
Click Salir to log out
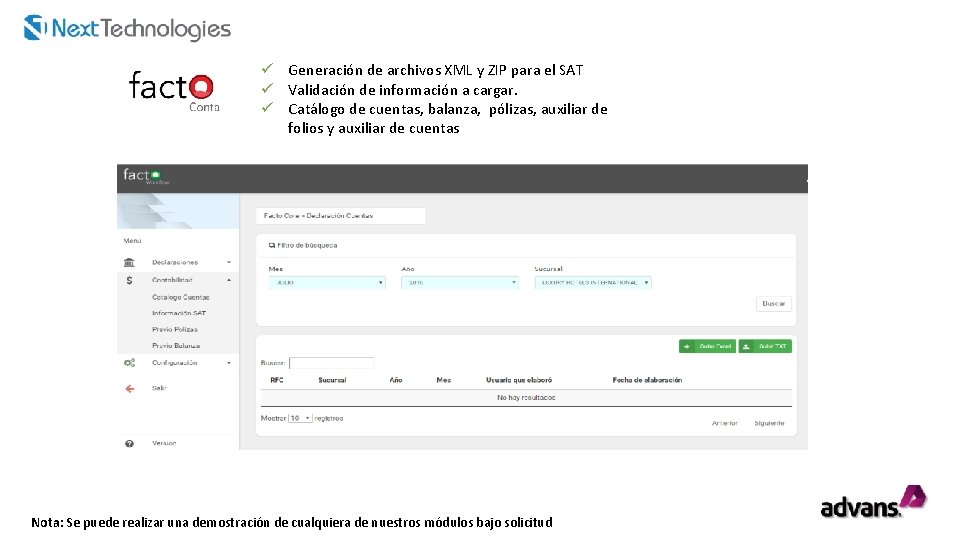coord(159,388)
